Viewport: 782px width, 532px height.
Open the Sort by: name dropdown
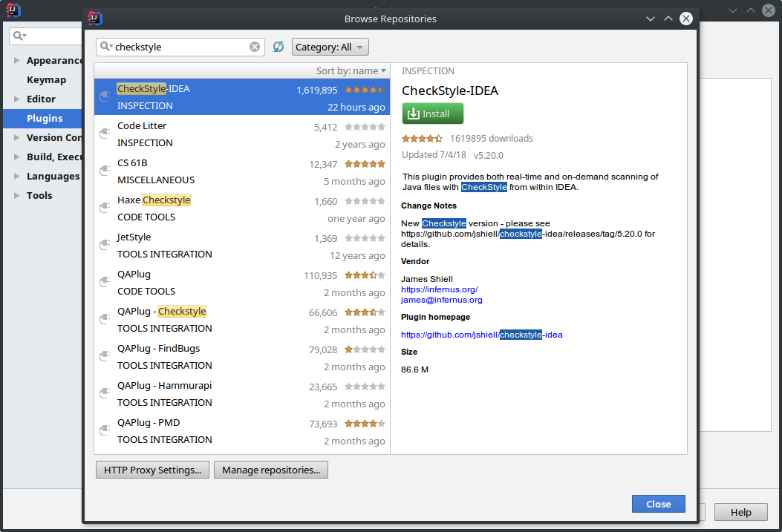(351, 70)
